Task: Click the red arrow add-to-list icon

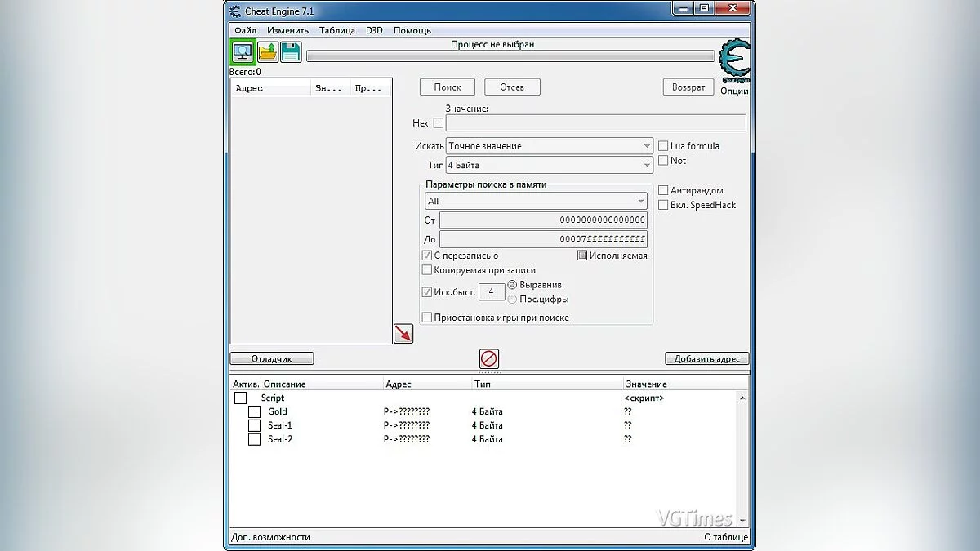Action: click(403, 333)
